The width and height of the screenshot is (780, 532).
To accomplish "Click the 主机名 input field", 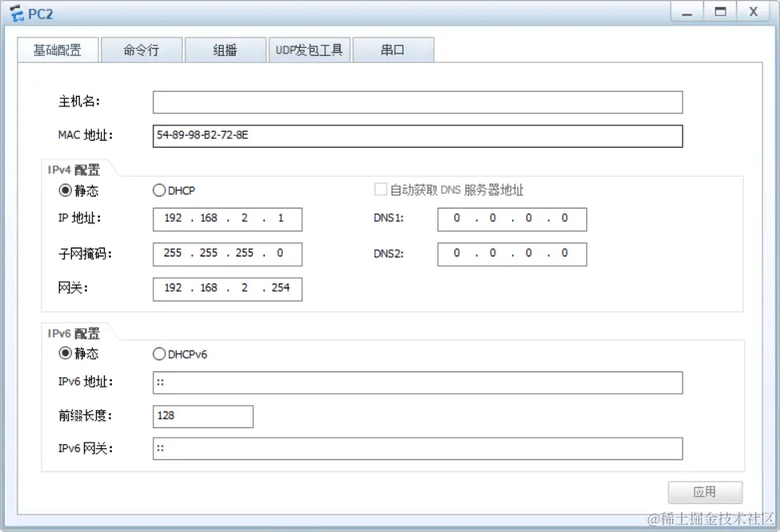I will [417, 102].
